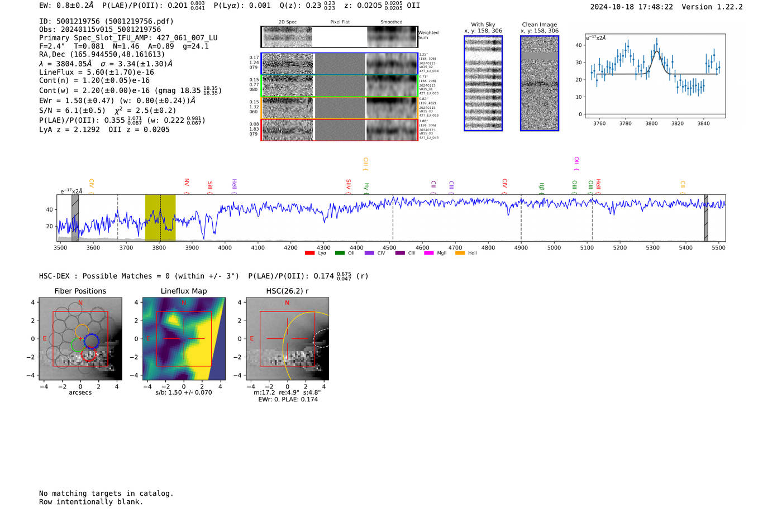The image size is (782, 532).
Task: Click the Gaussian fit peak near 3804Å
Action: point(657,51)
